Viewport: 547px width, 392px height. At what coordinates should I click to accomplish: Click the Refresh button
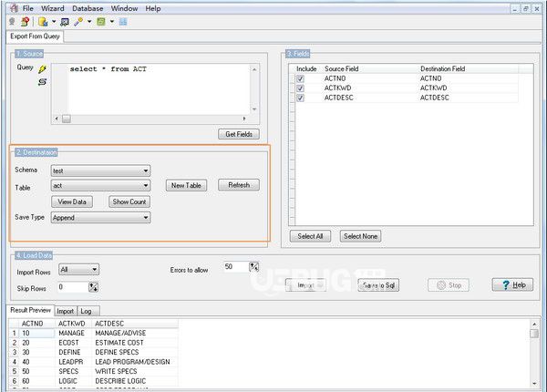coord(239,185)
